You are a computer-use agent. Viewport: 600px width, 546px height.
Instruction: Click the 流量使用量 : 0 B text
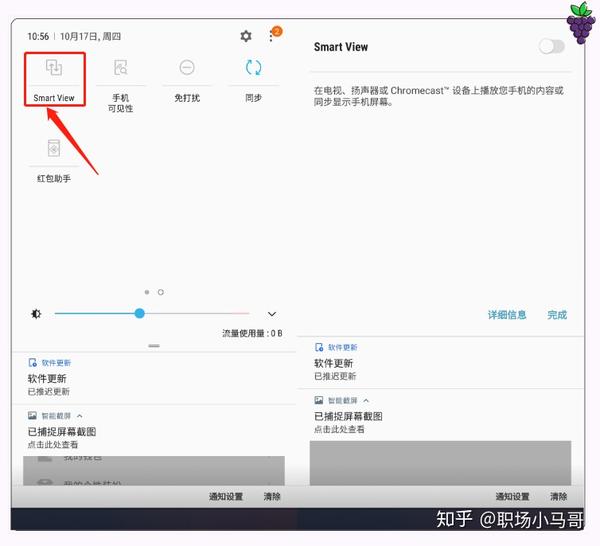253,333
